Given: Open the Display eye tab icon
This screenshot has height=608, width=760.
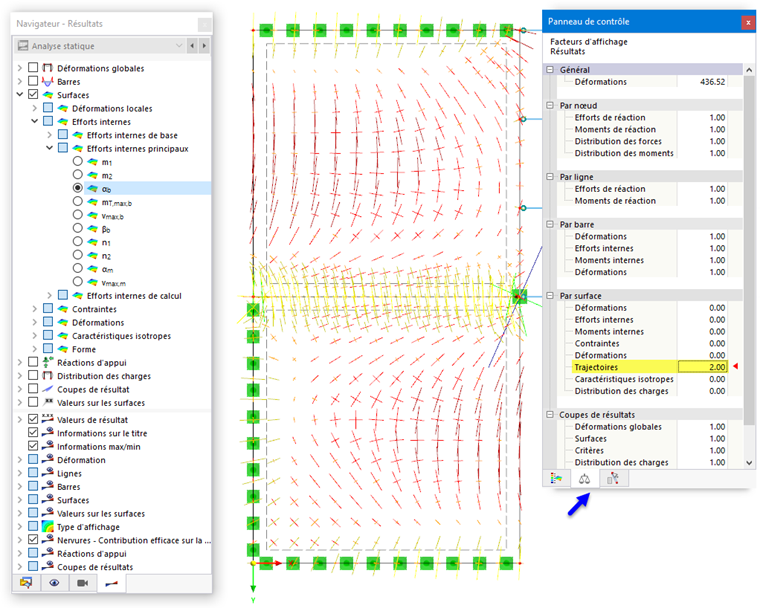Looking at the screenshot, I should tap(54, 582).
